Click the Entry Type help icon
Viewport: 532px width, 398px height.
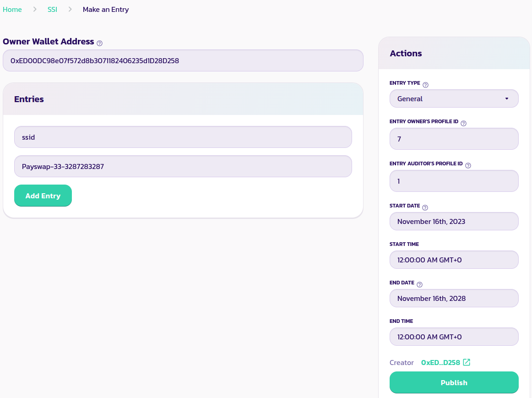pyautogui.click(x=425, y=85)
